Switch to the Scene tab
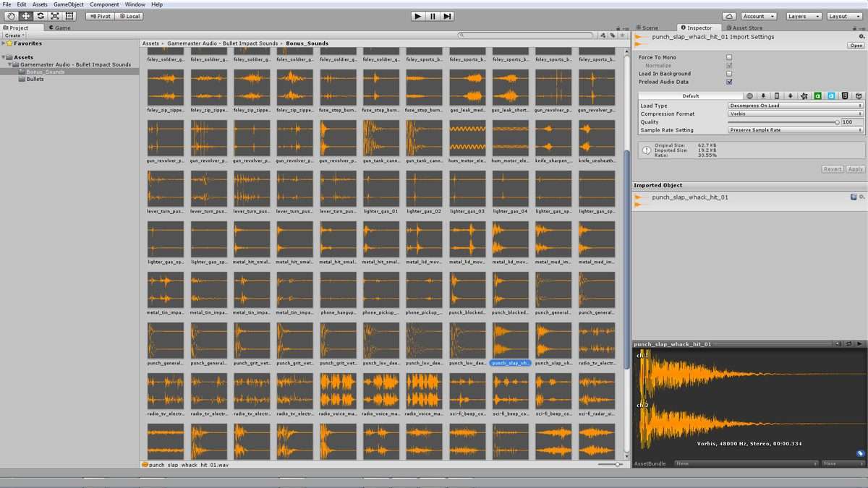Image resolution: width=868 pixels, height=488 pixels. pos(647,27)
